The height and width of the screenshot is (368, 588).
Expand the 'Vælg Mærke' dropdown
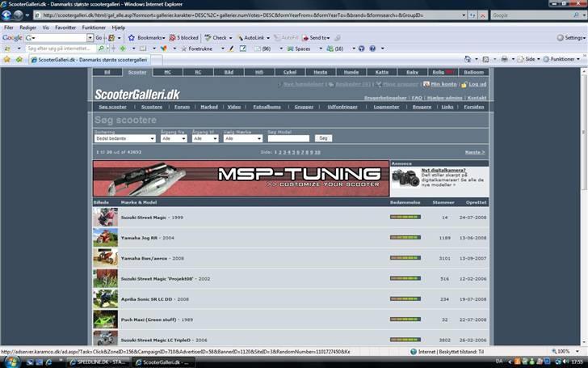[242, 138]
